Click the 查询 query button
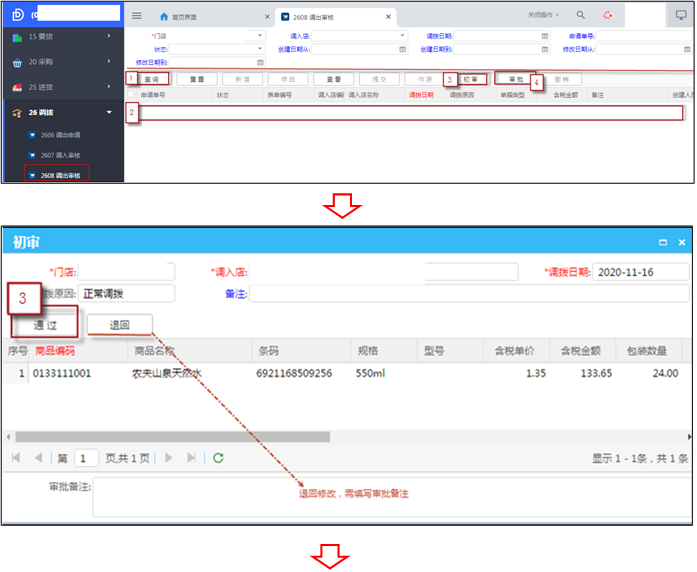The width and height of the screenshot is (697, 572). [x=152, y=79]
